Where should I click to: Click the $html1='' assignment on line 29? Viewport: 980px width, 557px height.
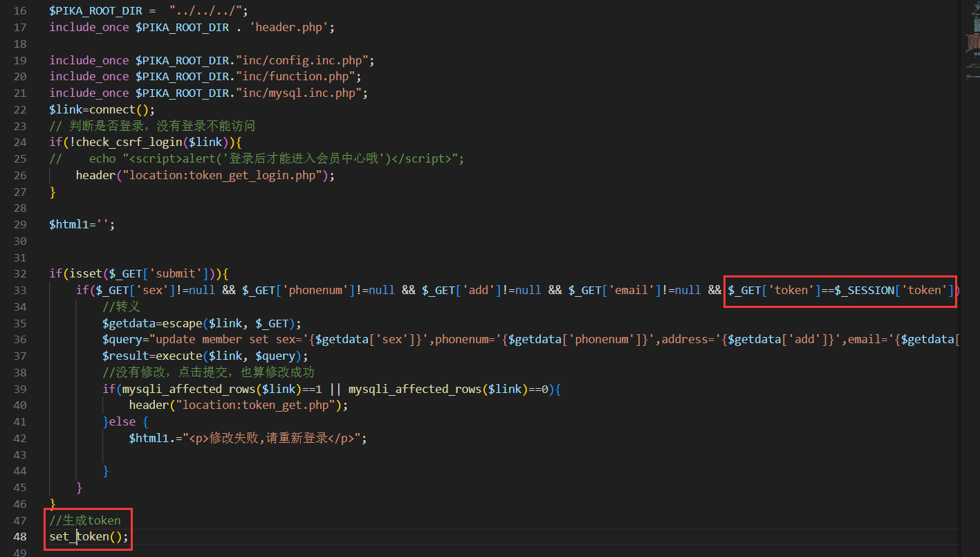point(82,224)
